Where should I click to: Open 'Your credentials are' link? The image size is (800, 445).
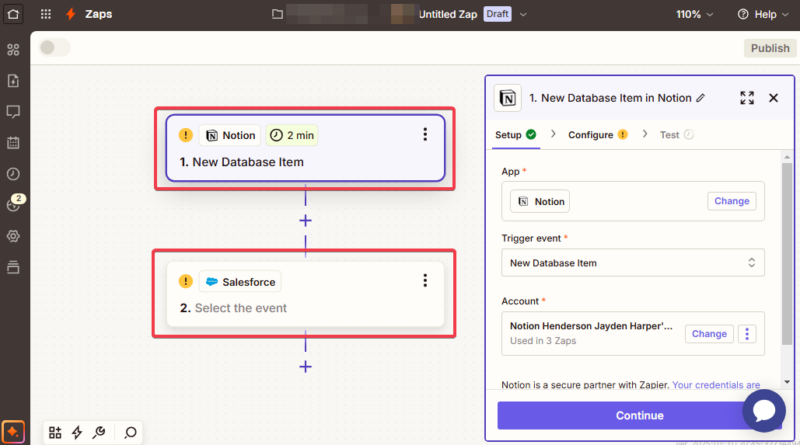tap(716, 385)
